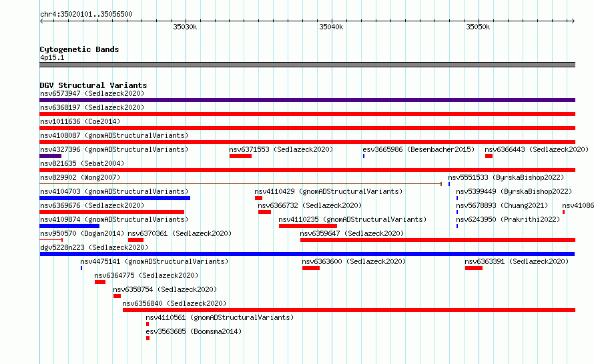Select the long red nsv6356840 bar
Image resolution: width=594 pixels, height=364 pixels.
pos(349,310)
